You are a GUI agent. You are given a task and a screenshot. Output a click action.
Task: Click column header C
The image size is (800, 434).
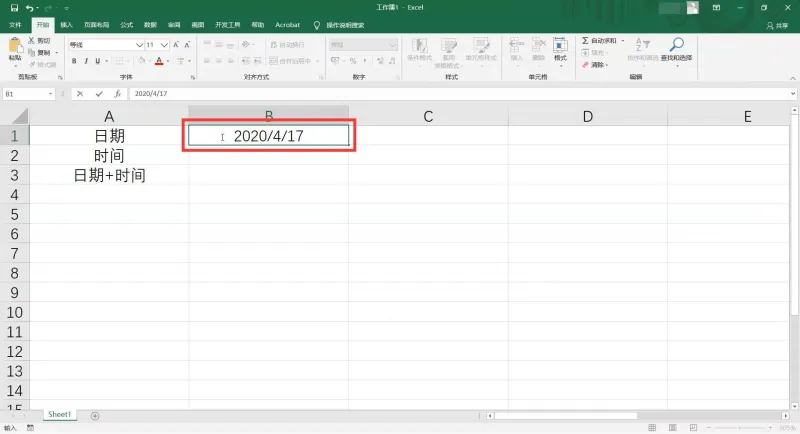pos(428,117)
